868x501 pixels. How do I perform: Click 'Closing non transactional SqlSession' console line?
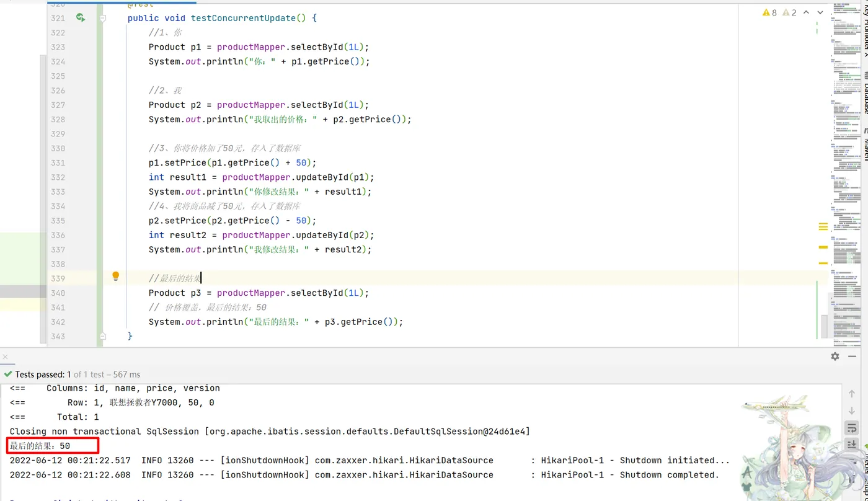pos(270,432)
